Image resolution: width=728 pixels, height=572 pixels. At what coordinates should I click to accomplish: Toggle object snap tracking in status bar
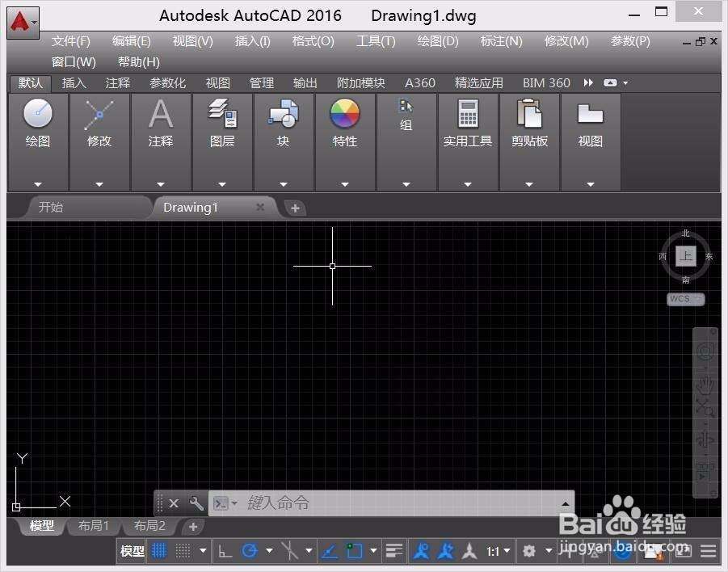coord(329,551)
